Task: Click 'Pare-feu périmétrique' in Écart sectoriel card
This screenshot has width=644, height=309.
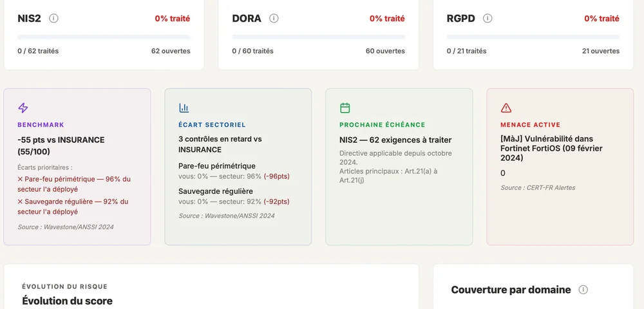Action: (x=217, y=166)
